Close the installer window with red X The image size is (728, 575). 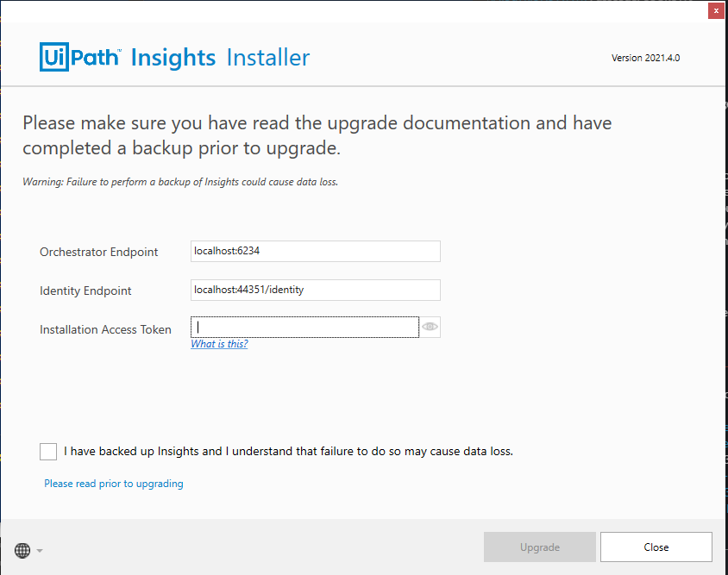716,10
